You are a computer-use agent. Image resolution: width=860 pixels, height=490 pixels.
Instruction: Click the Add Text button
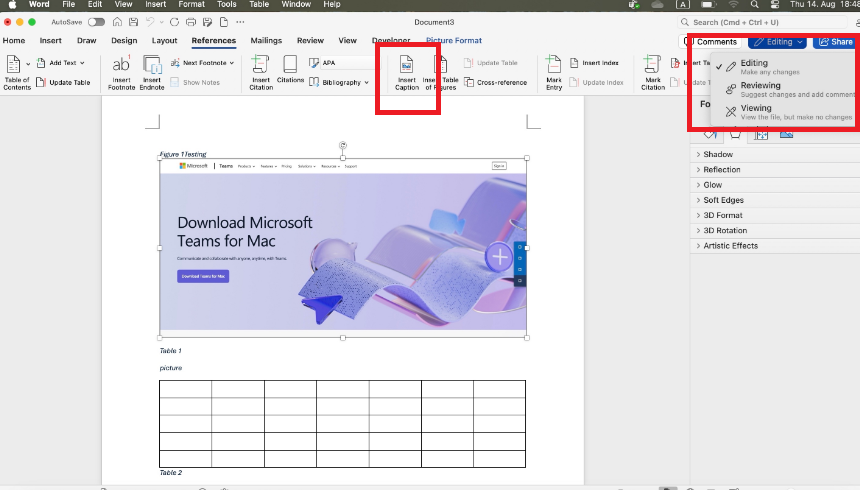tap(60, 63)
